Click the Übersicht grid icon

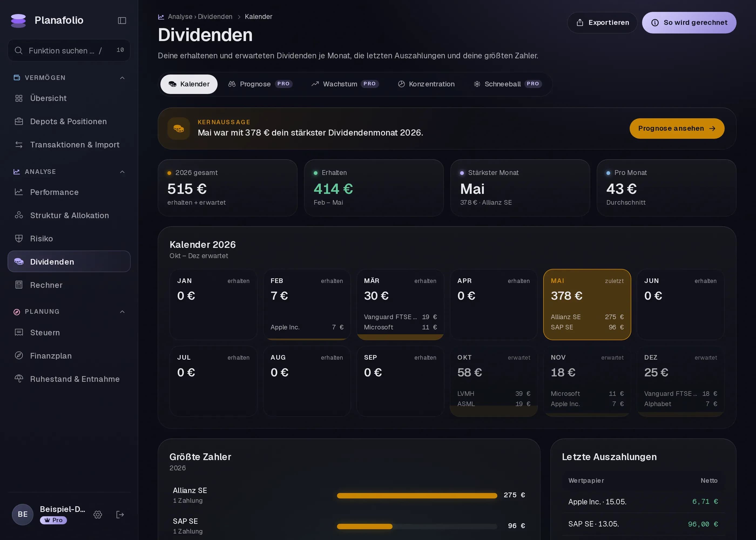[x=19, y=99]
